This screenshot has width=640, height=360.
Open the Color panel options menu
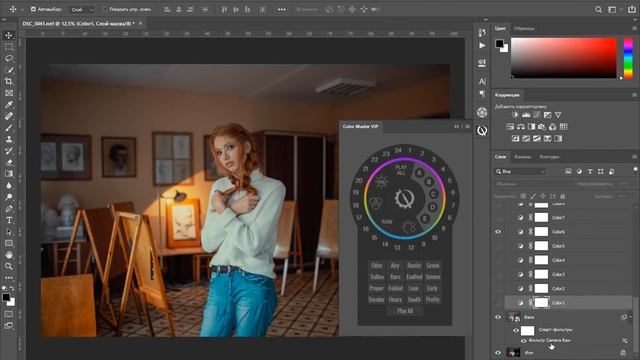(634, 29)
